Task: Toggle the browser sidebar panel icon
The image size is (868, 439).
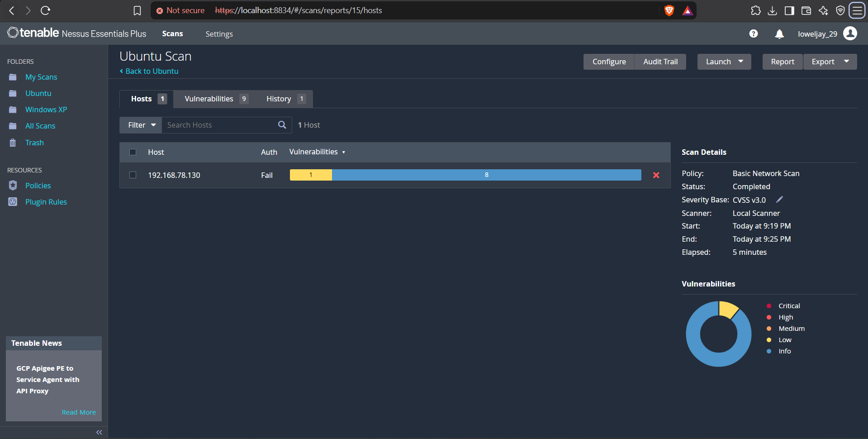Action: pos(789,10)
